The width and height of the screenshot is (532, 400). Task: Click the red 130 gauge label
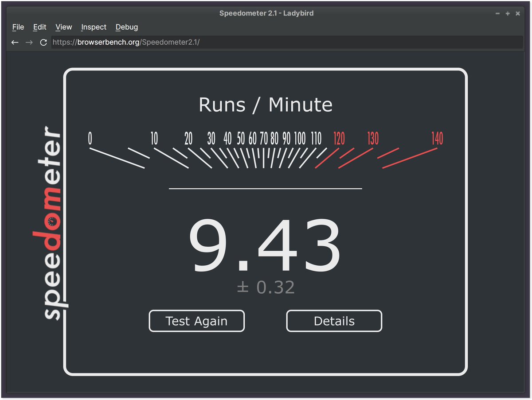(x=373, y=139)
